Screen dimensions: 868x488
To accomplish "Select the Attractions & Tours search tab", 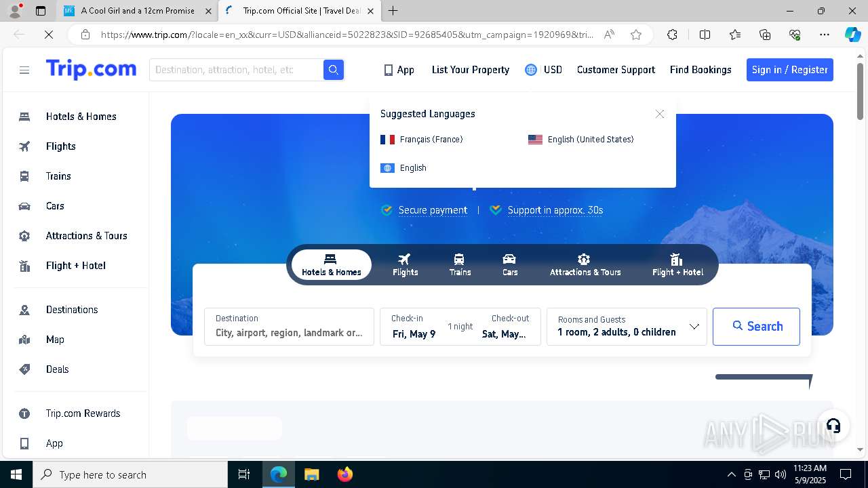I will pos(585,265).
